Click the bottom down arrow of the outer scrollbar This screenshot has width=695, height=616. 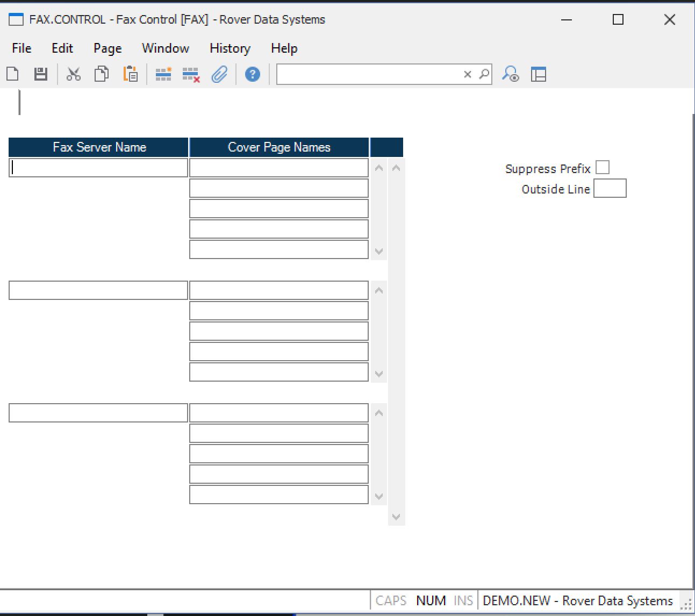[x=396, y=517]
